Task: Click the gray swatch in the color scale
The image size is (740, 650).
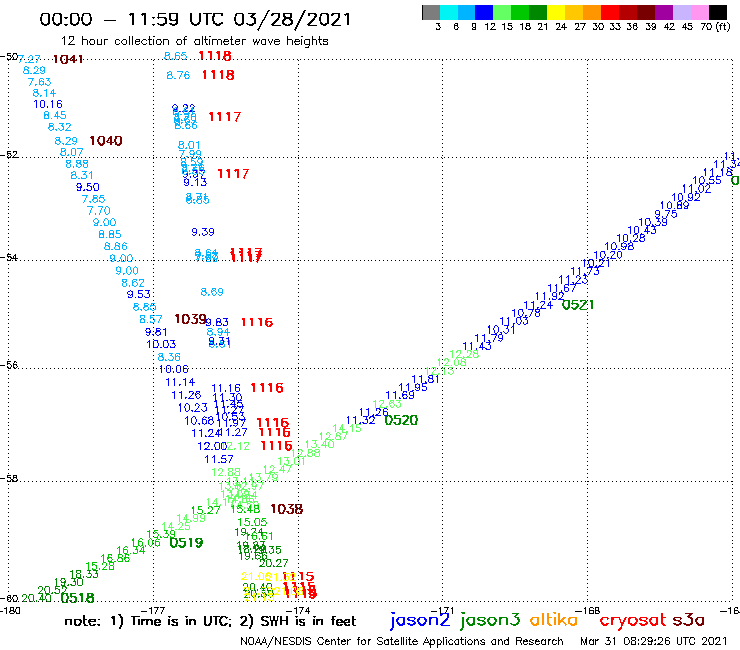Action: point(431,12)
